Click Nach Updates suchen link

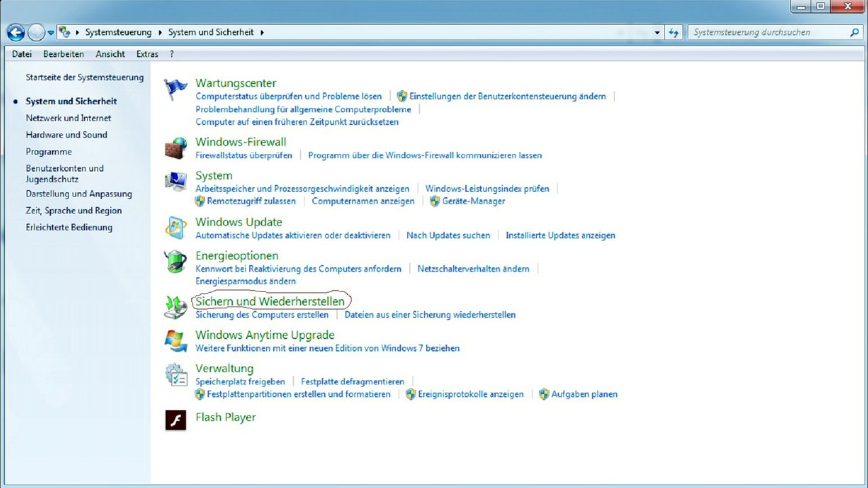point(448,235)
